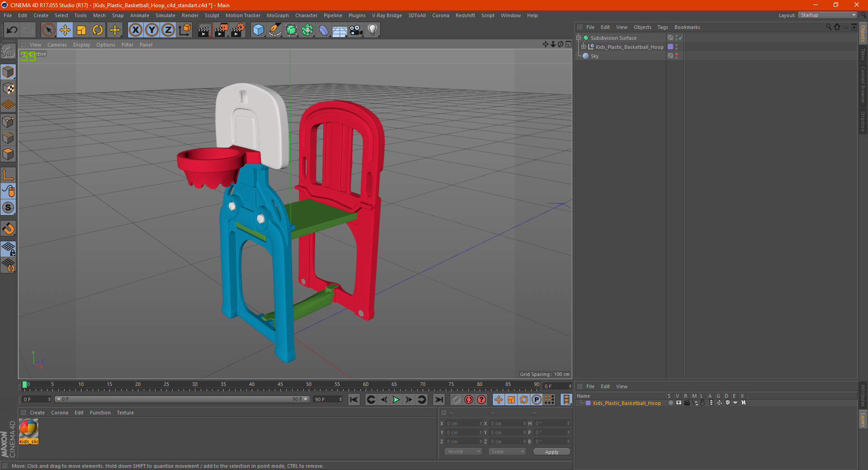Viewport: 868px width, 470px height.
Task: Open the Layout Startup dropdown
Action: pos(827,15)
